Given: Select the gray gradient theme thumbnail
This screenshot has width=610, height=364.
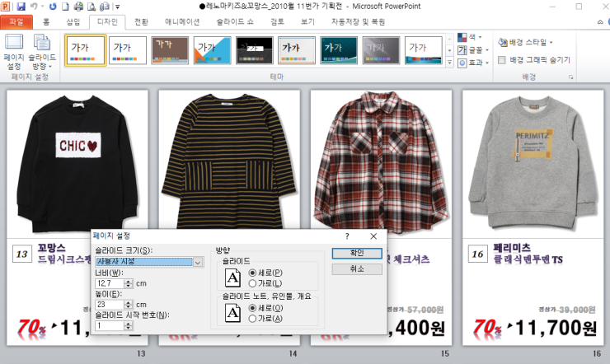Looking at the screenshot, I should [x=381, y=50].
